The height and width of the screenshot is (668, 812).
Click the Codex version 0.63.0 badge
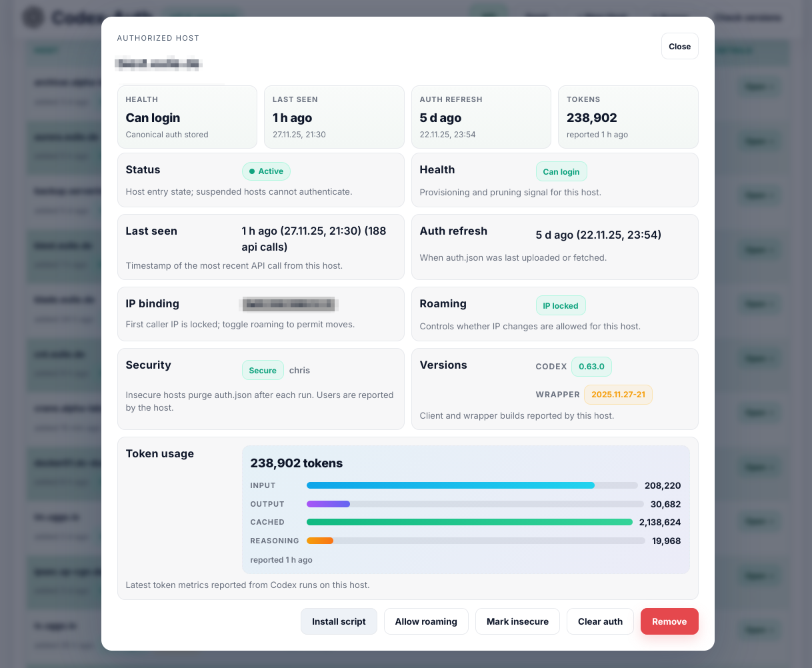tap(591, 367)
